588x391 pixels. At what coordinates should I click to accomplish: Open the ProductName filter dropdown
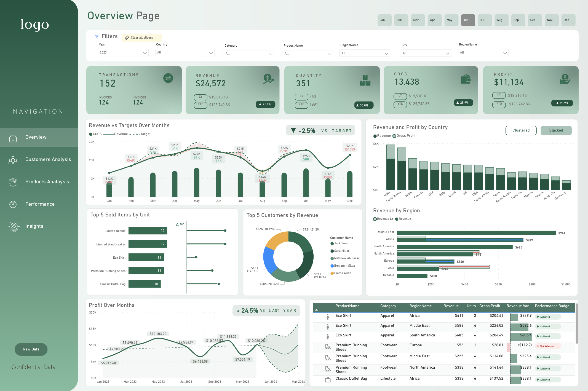(308, 54)
